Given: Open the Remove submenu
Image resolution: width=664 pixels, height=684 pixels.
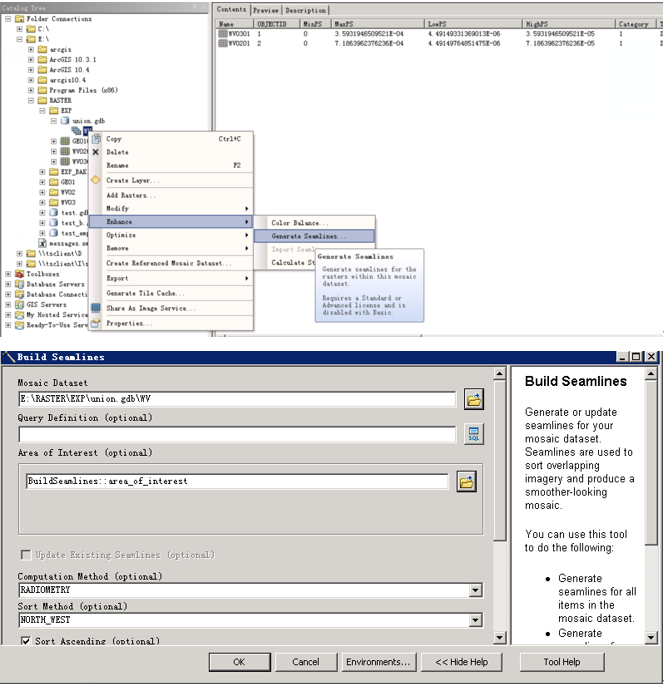Looking at the screenshot, I should tap(171, 248).
